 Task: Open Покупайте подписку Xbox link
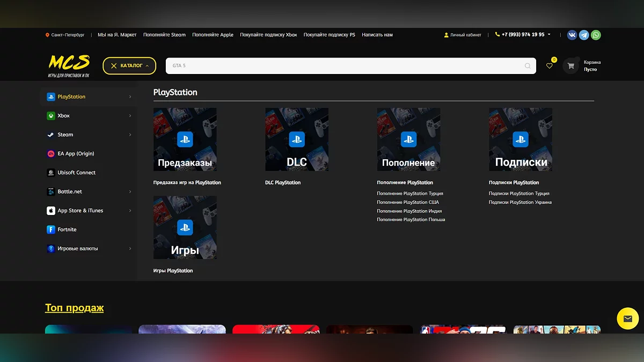[268, 35]
